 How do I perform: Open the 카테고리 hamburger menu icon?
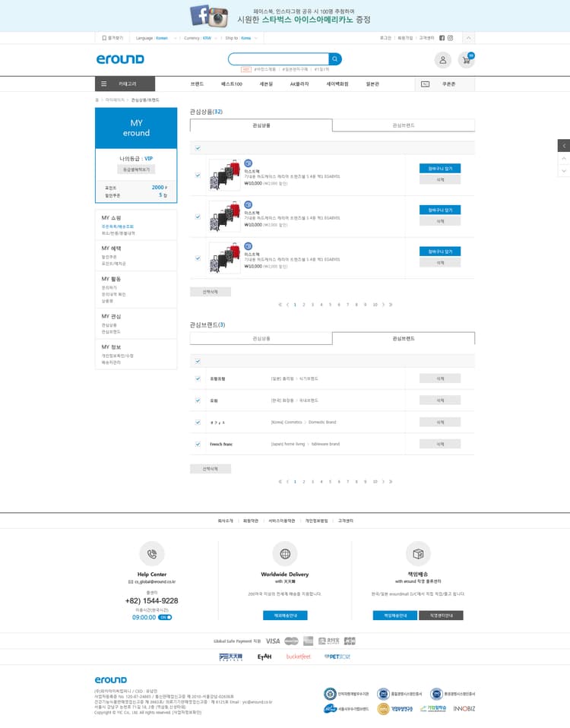point(104,84)
